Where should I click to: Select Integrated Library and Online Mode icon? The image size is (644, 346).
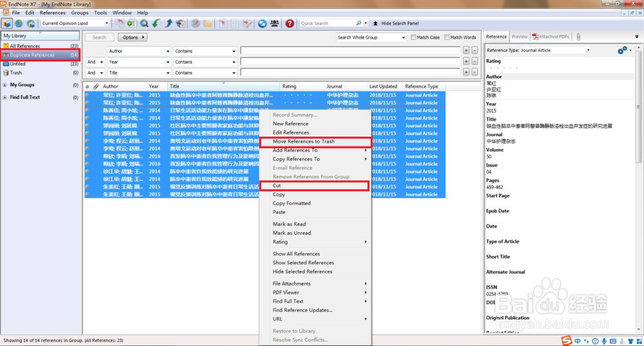[31, 23]
